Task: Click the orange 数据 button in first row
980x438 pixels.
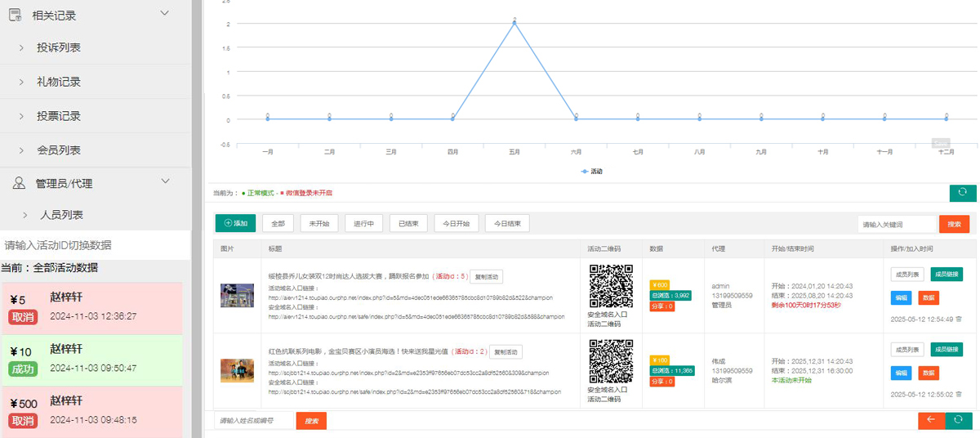Action: pos(928,298)
